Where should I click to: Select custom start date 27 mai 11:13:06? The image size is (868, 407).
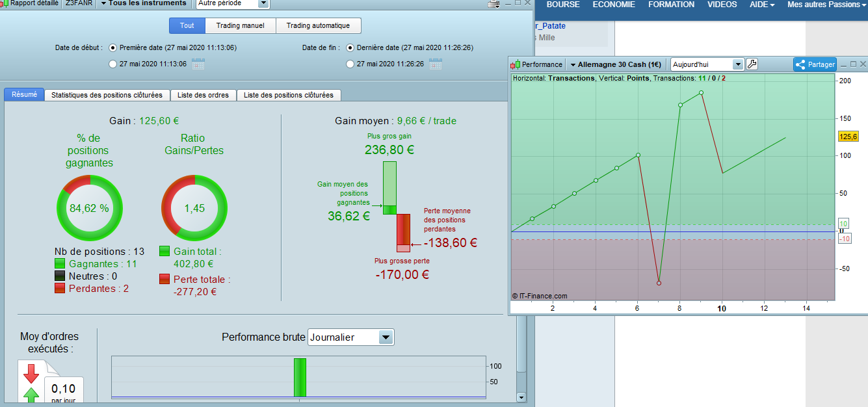tap(113, 64)
